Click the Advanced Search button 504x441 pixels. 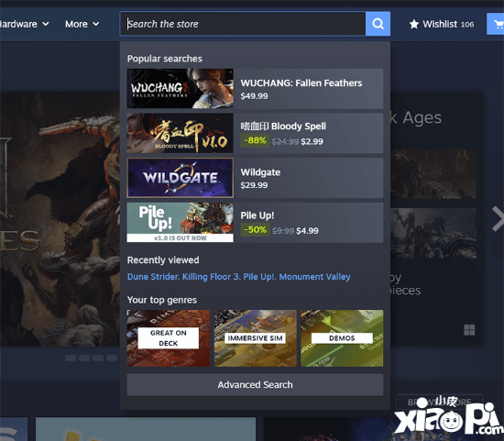(x=255, y=385)
